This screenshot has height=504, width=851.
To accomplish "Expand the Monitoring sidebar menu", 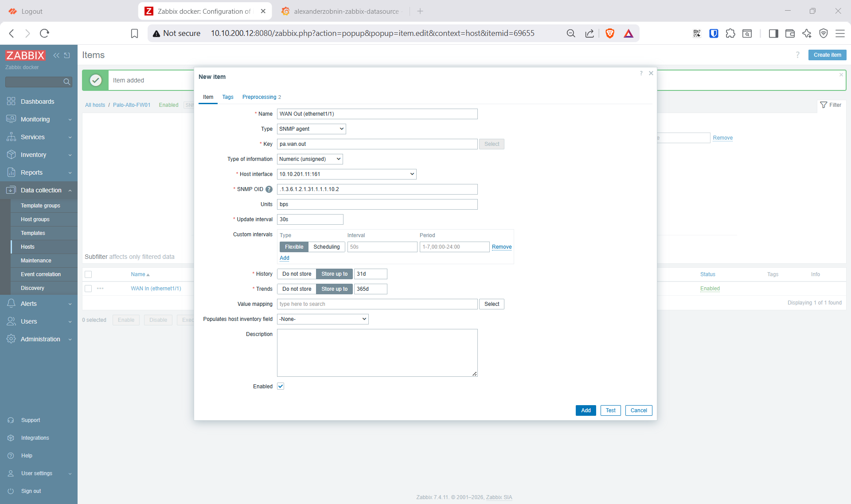I will (39, 119).
